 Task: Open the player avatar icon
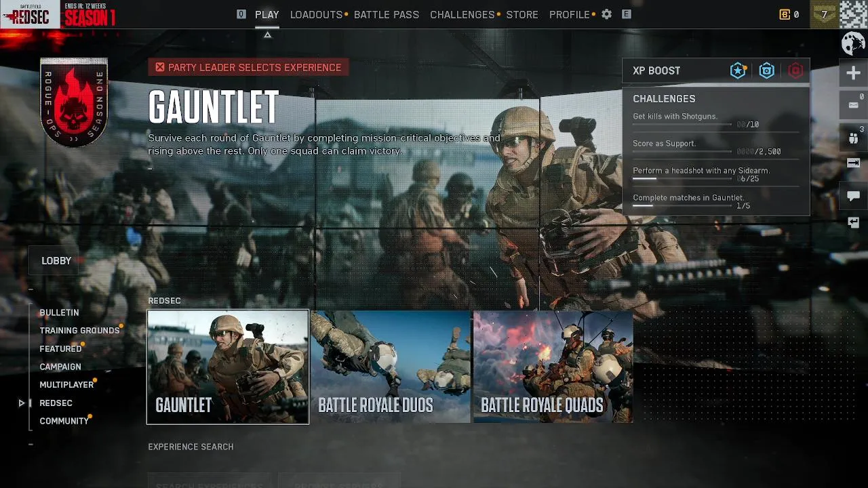(853, 14)
